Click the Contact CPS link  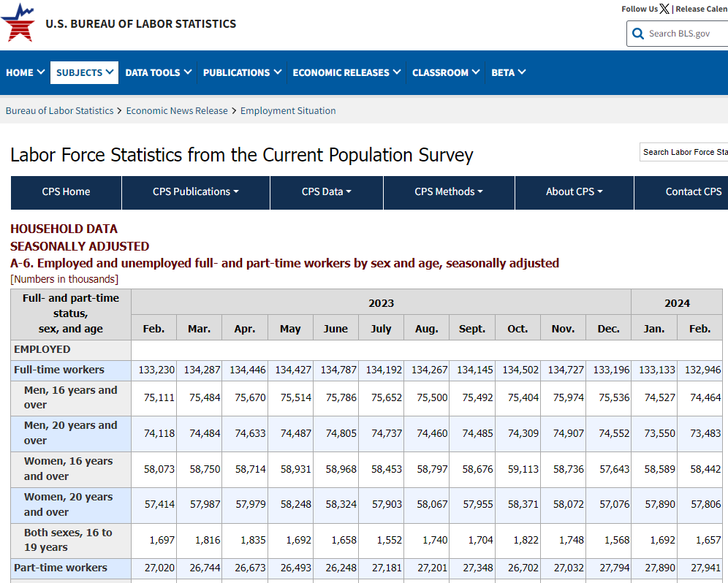(x=693, y=192)
